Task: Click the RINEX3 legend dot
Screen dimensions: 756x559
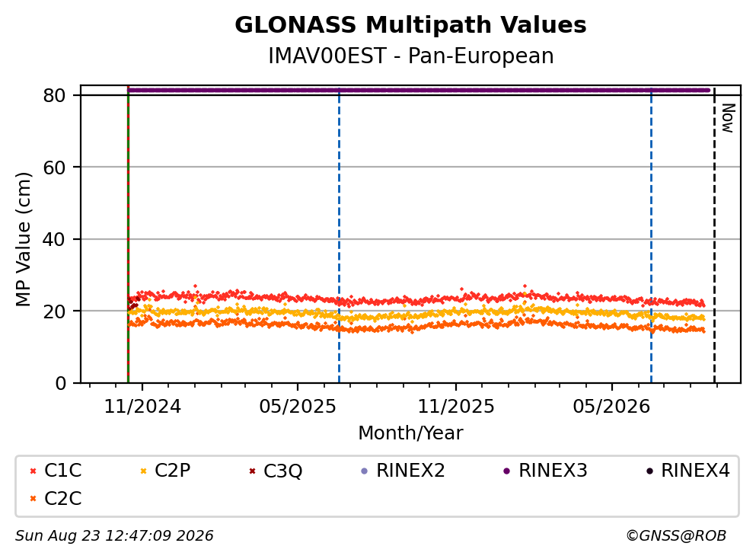Action: point(506,471)
